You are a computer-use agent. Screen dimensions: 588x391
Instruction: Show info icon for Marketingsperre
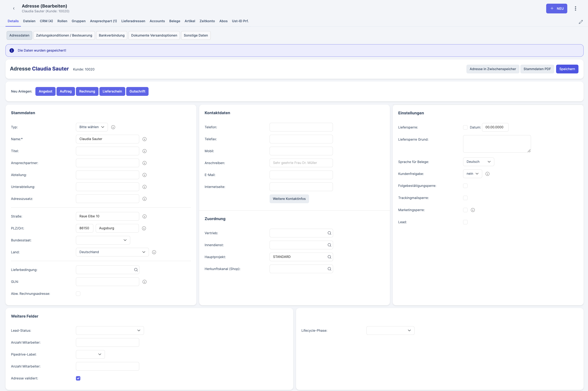point(473,210)
